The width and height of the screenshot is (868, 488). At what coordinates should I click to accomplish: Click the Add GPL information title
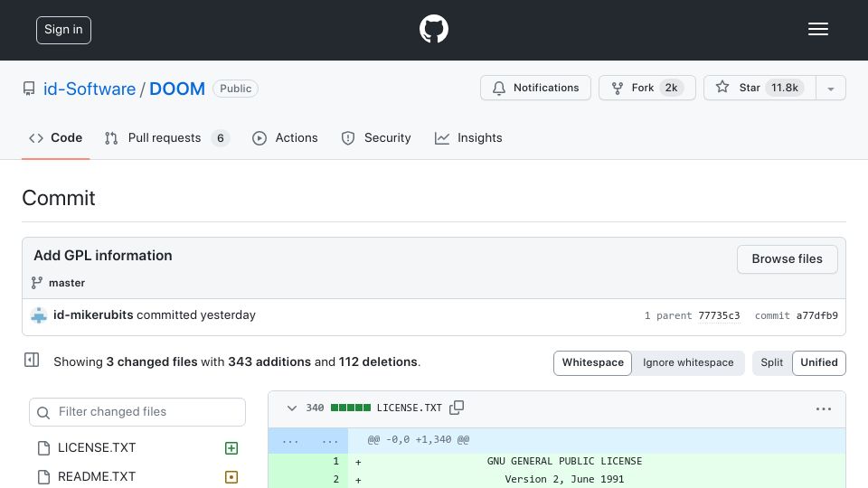pyautogui.click(x=103, y=256)
